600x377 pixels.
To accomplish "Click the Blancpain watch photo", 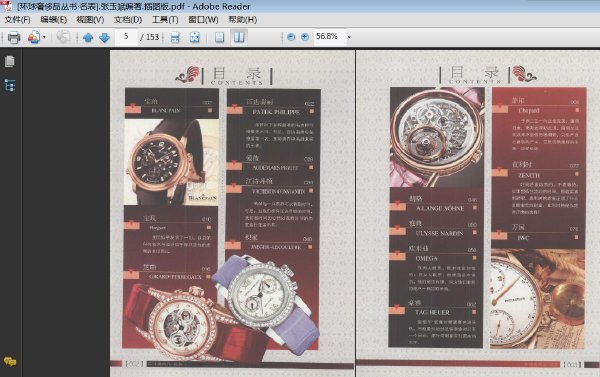I will 171,162.
